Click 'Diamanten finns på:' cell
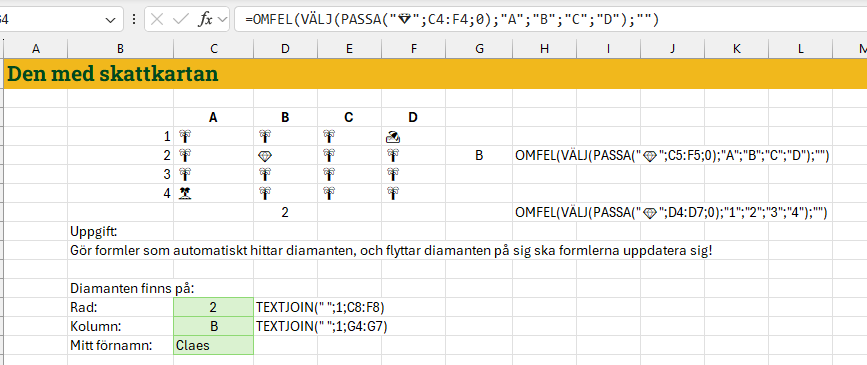Viewport: 867px width, 365px height. [133, 288]
